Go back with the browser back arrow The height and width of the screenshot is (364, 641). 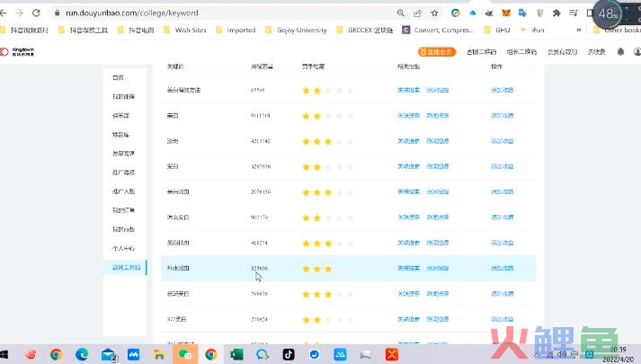pyautogui.click(x=4, y=13)
